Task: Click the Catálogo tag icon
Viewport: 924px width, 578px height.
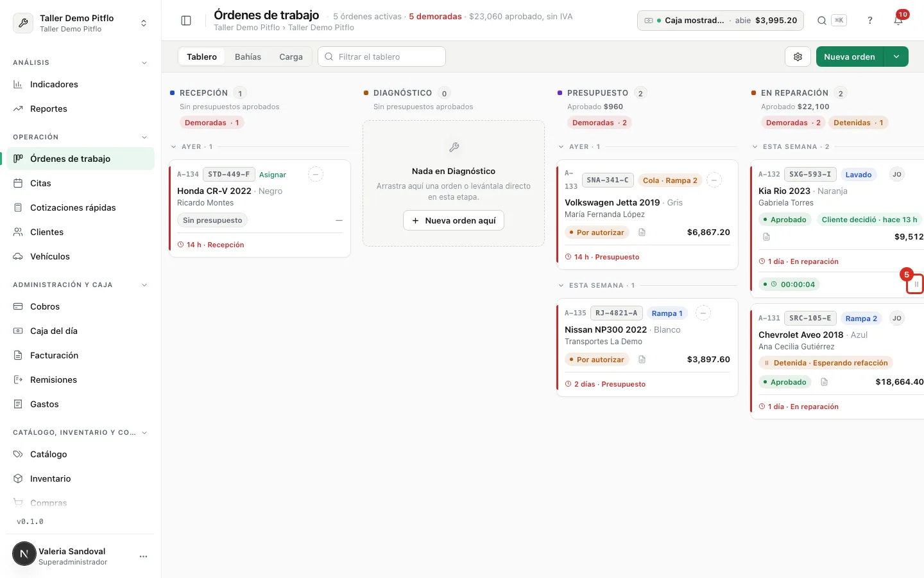Action: point(18,454)
